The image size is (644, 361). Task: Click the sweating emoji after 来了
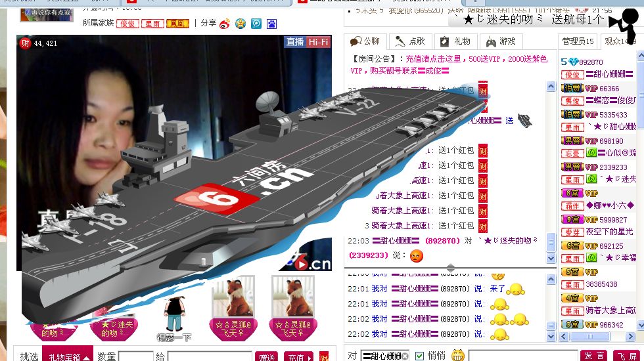(x=515, y=290)
